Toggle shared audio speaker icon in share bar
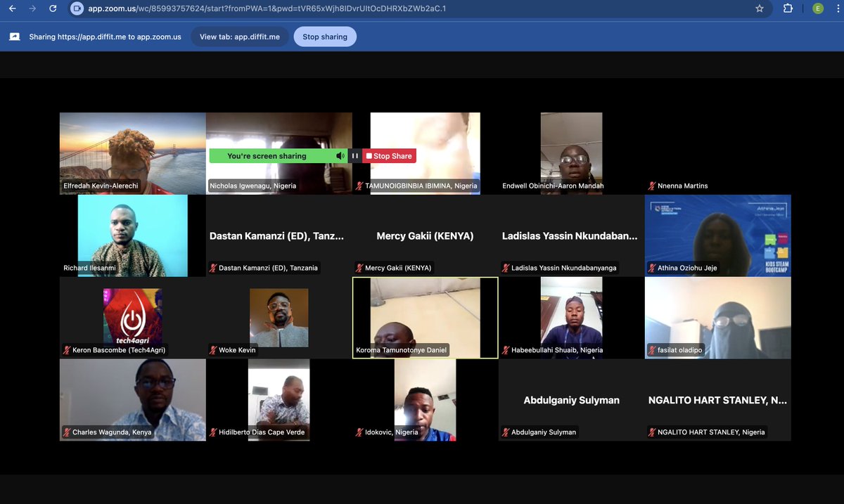This screenshot has width=844, height=504. [x=340, y=156]
